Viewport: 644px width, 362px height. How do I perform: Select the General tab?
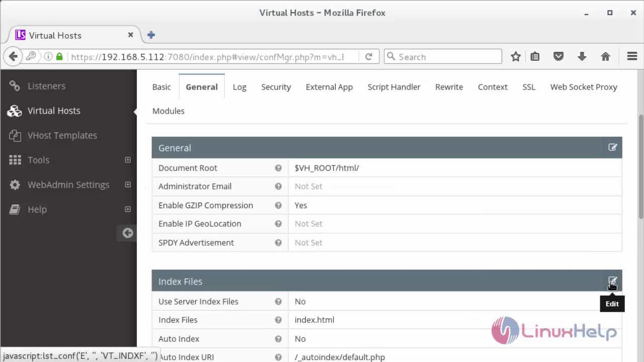point(202,87)
